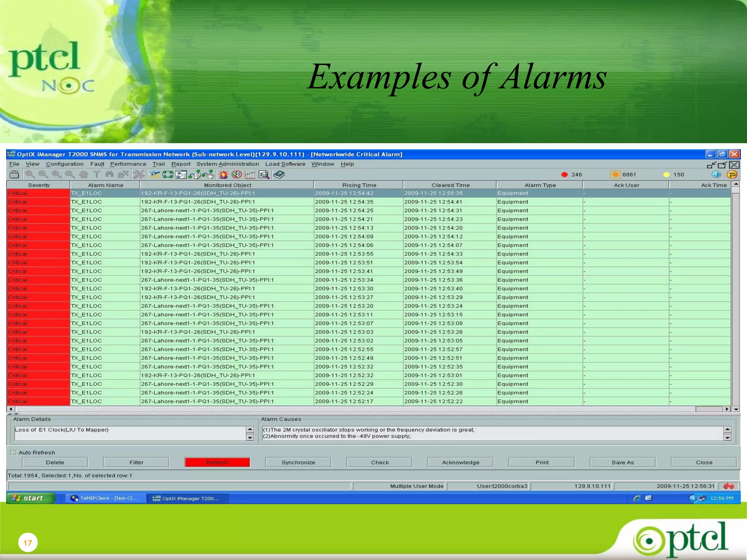Switch to TeMIPClient taskbar window
Image resolution: width=747 pixels, height=560 pixels.
(106, 498)
